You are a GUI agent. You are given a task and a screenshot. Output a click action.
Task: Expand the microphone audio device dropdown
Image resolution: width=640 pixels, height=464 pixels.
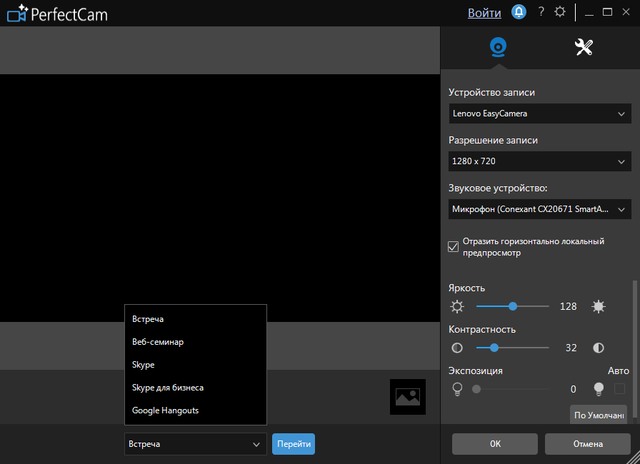point(540,209)
